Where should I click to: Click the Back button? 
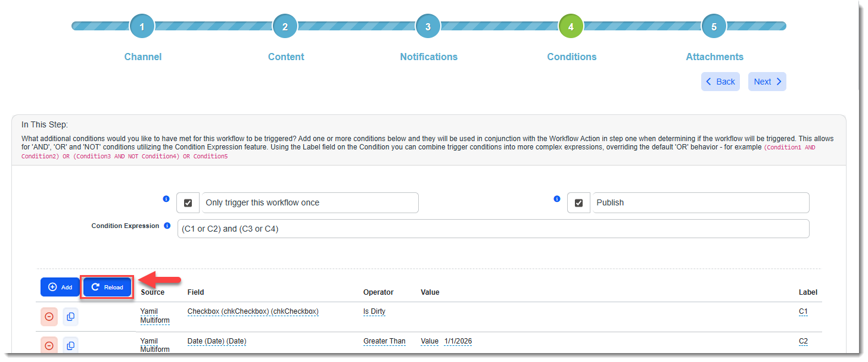pyautogui.click(x=720, y=82)
